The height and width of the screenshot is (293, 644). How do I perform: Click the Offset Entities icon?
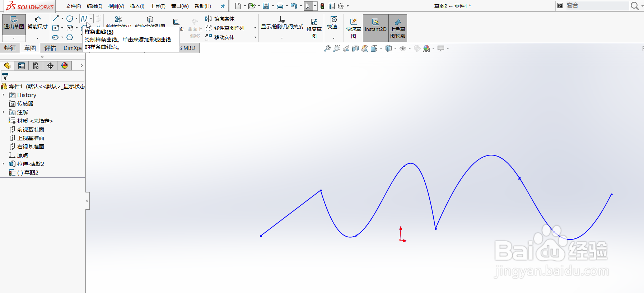[176, 22]
